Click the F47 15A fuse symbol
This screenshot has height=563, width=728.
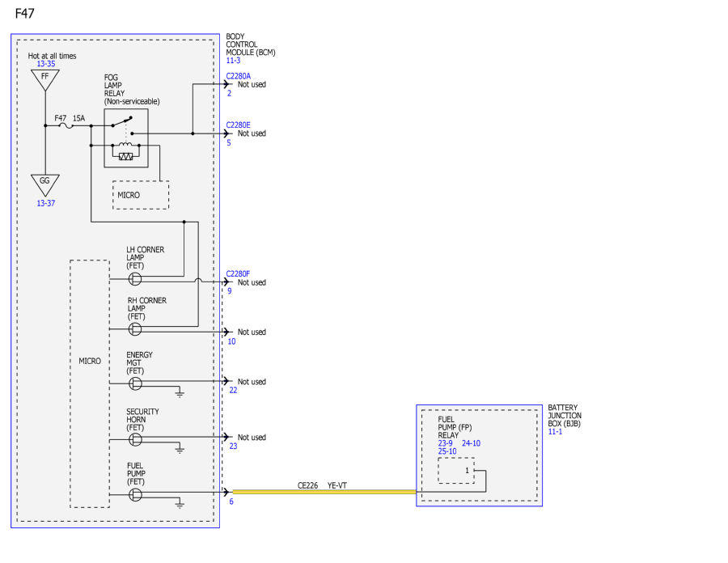click(x=68, y=125)
